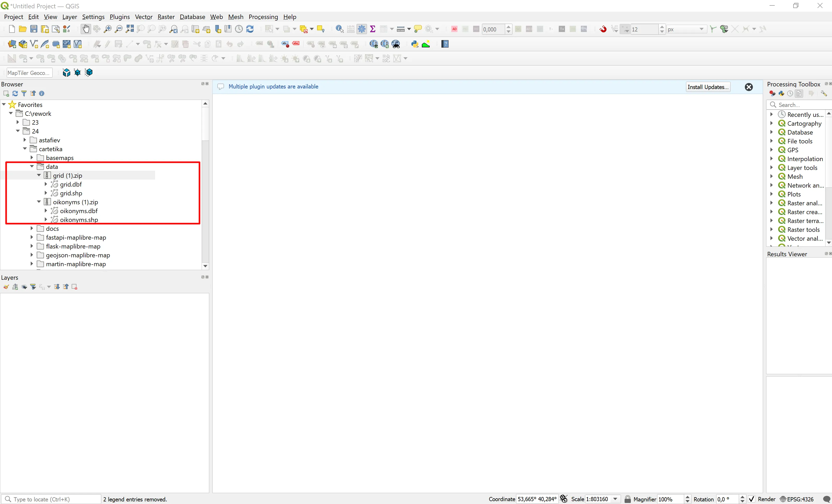This screenshot has width=832, height=504.
Task: Click the Zoom Full extent icon
Action: click(x=130, y=29)
